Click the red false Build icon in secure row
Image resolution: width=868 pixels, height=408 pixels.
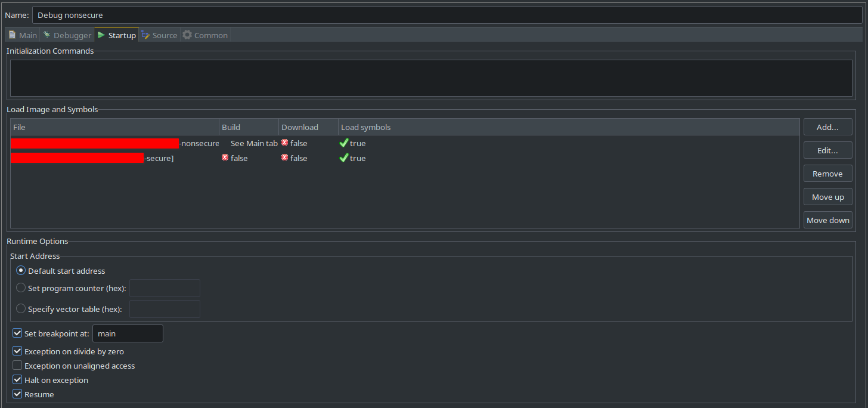225,157
